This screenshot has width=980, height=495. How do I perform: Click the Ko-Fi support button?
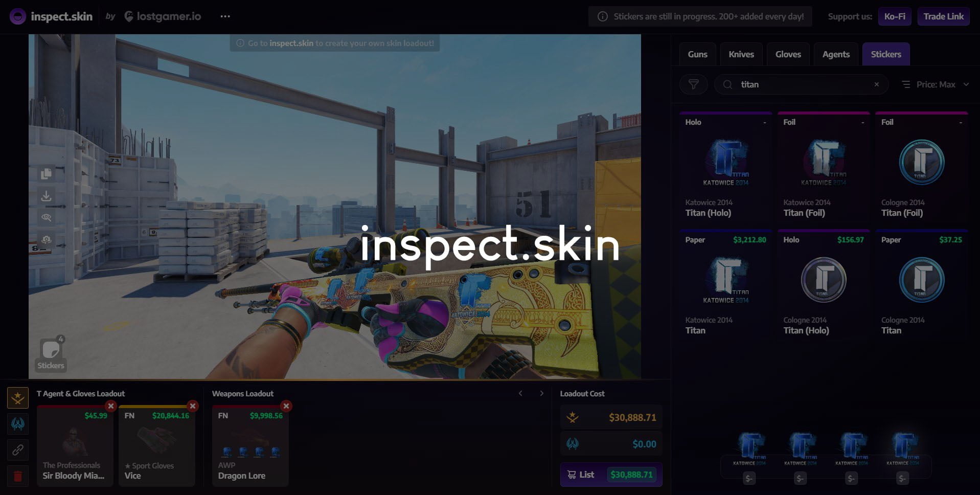(x=895, y=16)
